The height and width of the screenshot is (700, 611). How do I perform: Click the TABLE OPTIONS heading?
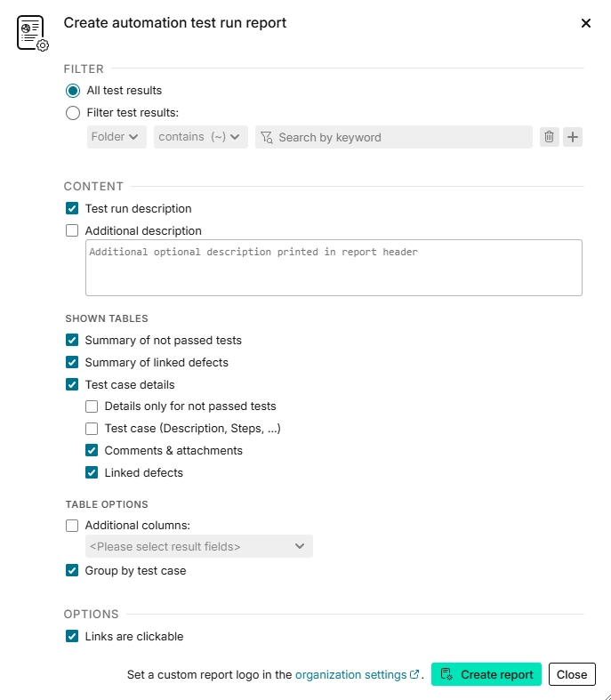[107, 504]
